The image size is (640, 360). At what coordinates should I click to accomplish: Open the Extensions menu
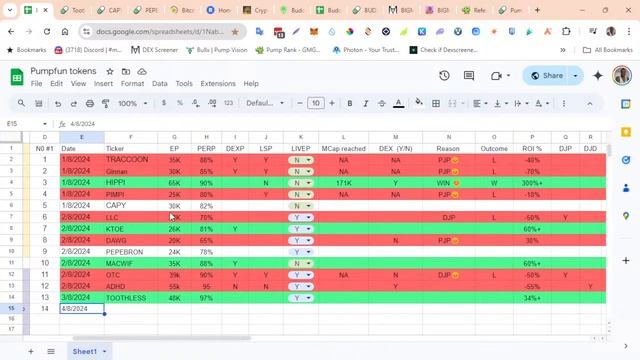pyautogui.click(x=218, y=84)
